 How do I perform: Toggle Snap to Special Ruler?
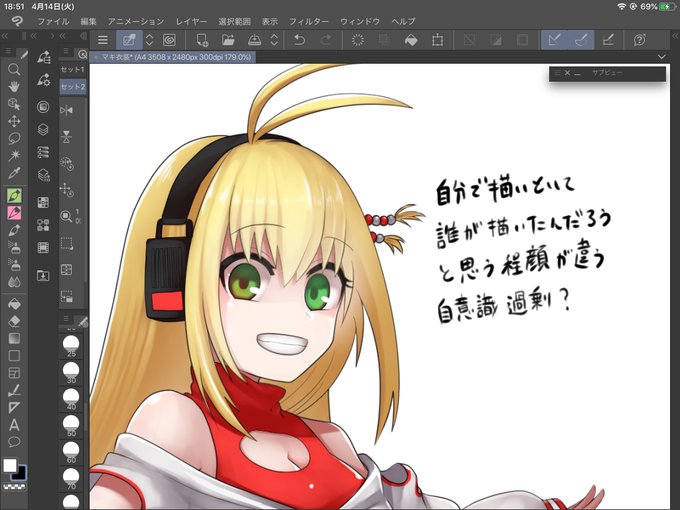[x=581, y=40]
